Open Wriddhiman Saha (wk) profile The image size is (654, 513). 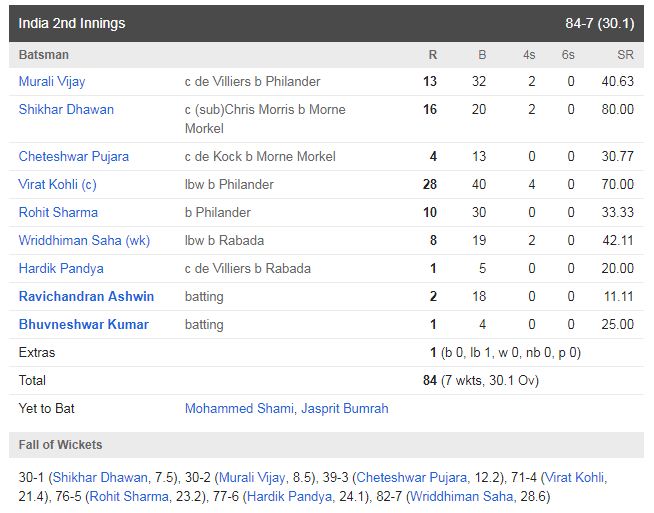[x=84, y=240]
